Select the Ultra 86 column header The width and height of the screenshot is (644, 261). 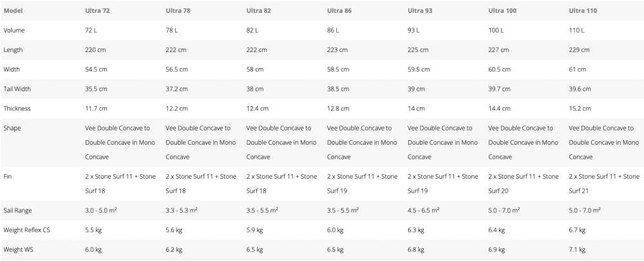point(339,11)
